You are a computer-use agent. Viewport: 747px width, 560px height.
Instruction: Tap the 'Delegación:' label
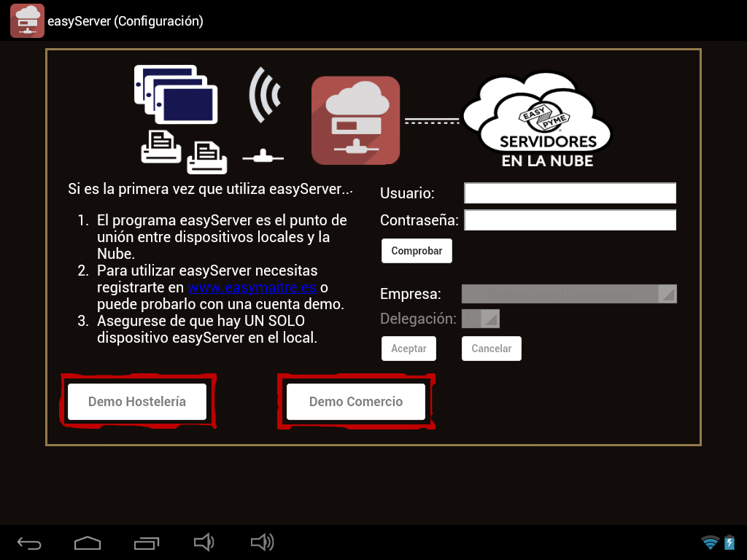tap(418, 319)
